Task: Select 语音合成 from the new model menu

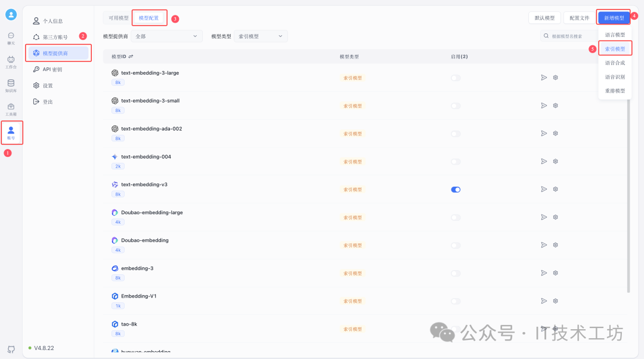Action: (615, 62)
